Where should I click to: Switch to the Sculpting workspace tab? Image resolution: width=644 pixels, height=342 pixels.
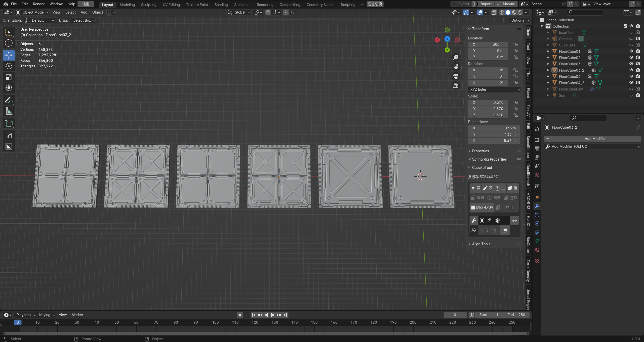pyautogui.click(x=148, y=5)
